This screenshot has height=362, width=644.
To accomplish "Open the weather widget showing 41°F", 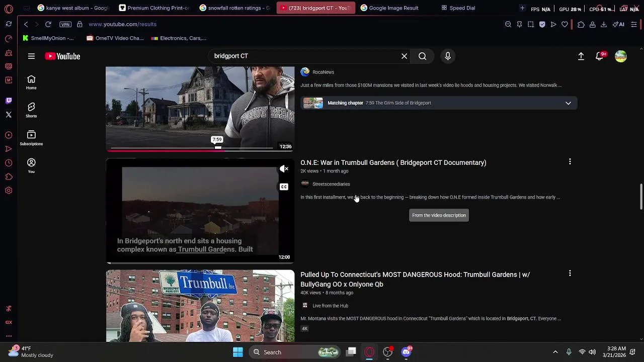I will (31, 352).
